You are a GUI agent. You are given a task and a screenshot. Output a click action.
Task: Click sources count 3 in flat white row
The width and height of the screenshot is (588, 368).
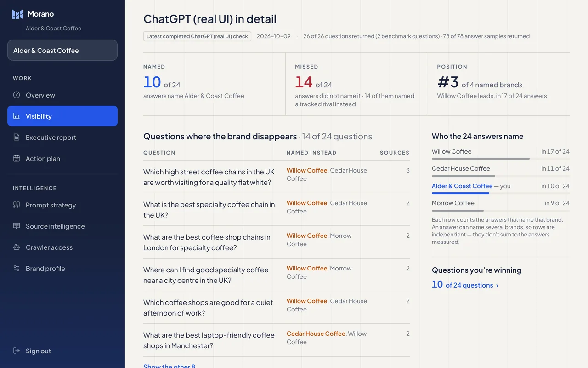coord(408,170)
